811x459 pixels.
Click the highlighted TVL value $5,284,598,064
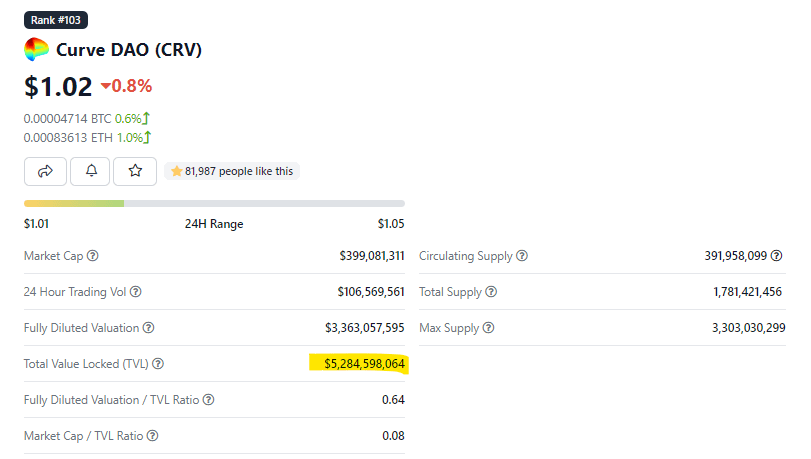tap(364, 364)
